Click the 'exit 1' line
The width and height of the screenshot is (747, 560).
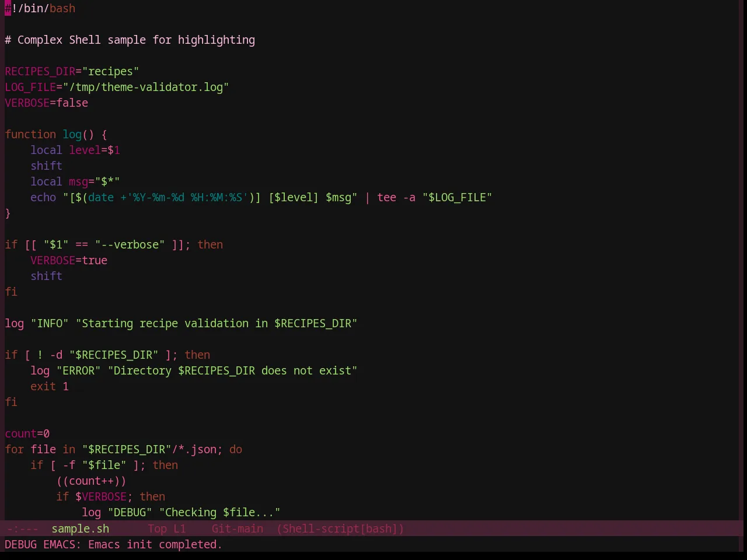point(50,386)
